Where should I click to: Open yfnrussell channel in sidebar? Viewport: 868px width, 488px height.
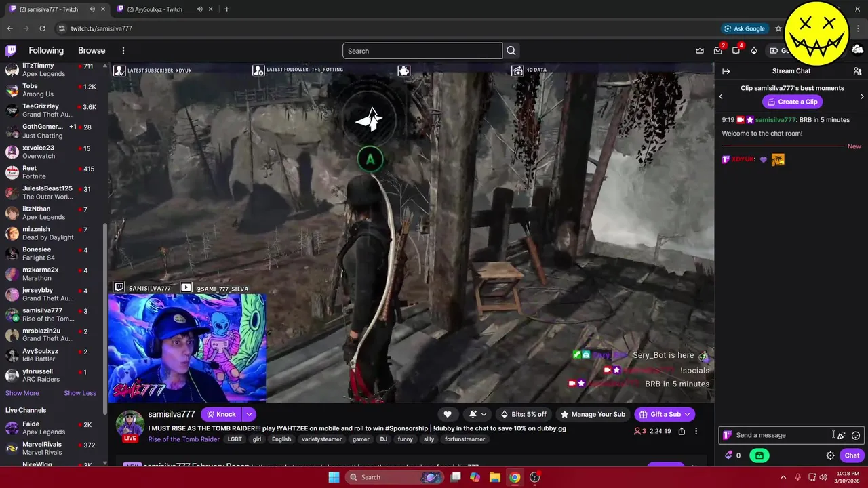click(x=53, y=375)
